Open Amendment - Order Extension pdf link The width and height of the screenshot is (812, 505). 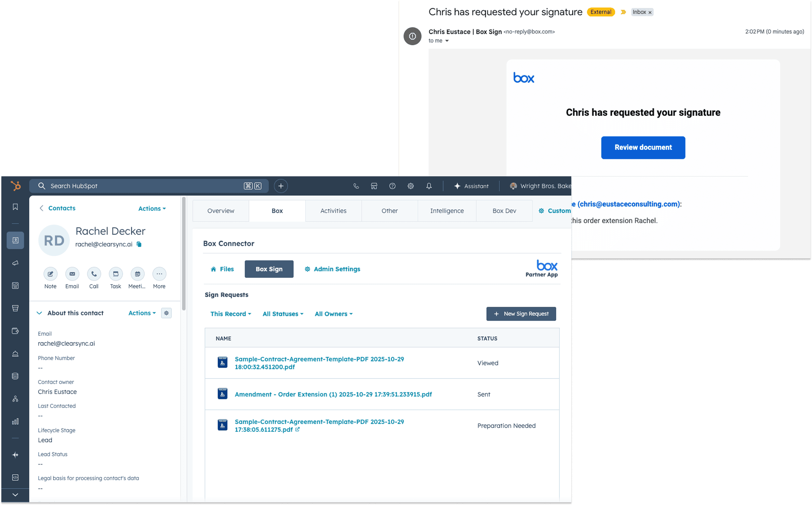(x=333, y=394)
